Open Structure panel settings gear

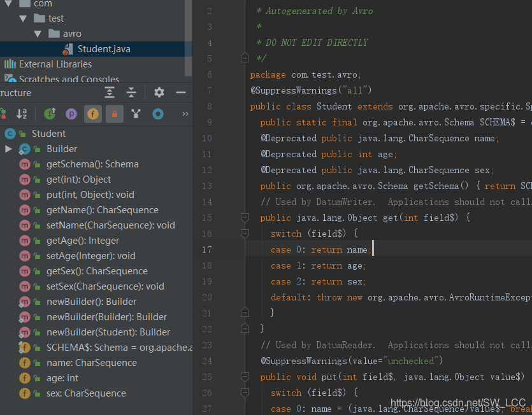click(x=159, y=92)
